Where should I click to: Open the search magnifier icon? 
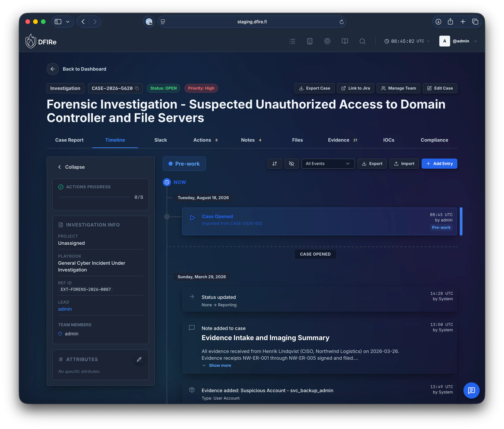[362, 41]
